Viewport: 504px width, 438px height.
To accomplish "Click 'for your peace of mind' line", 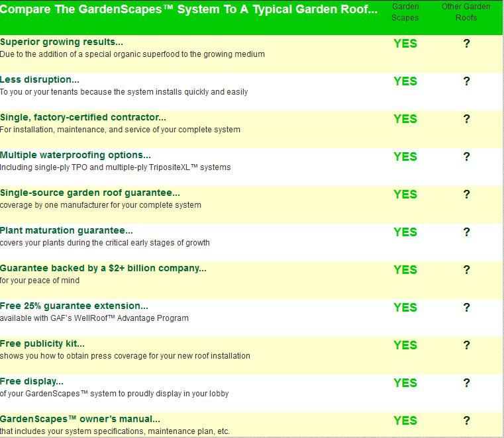I will (x=40, y=281).
